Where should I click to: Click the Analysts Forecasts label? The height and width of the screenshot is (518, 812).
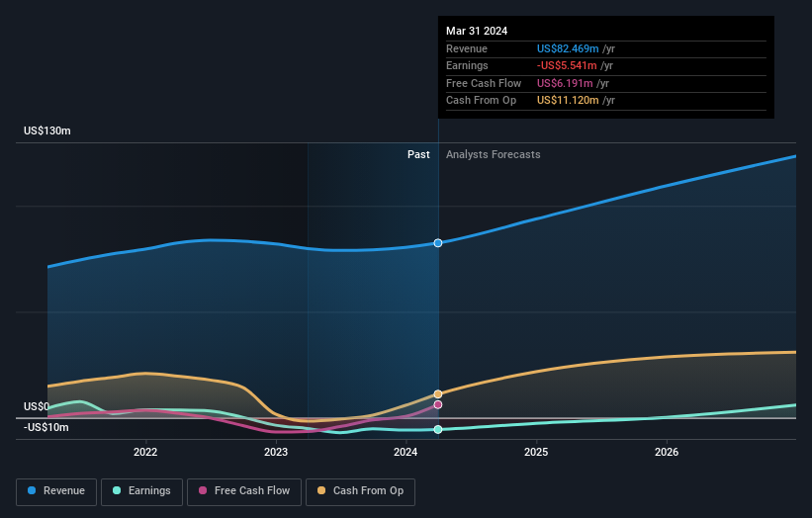493,154
